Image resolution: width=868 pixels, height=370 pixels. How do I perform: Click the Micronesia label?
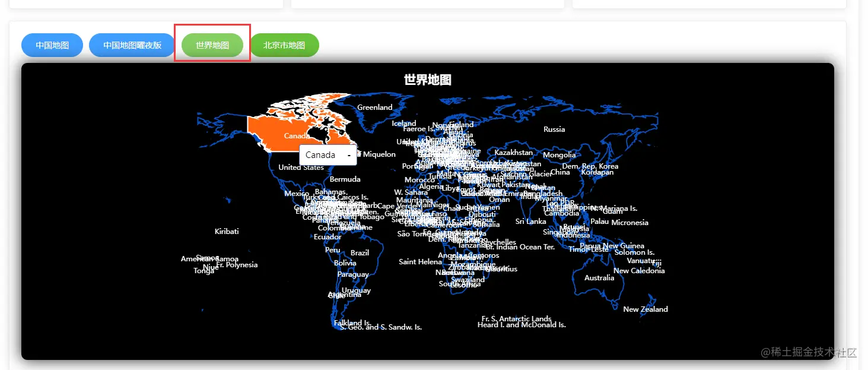(x=629, y=223)
